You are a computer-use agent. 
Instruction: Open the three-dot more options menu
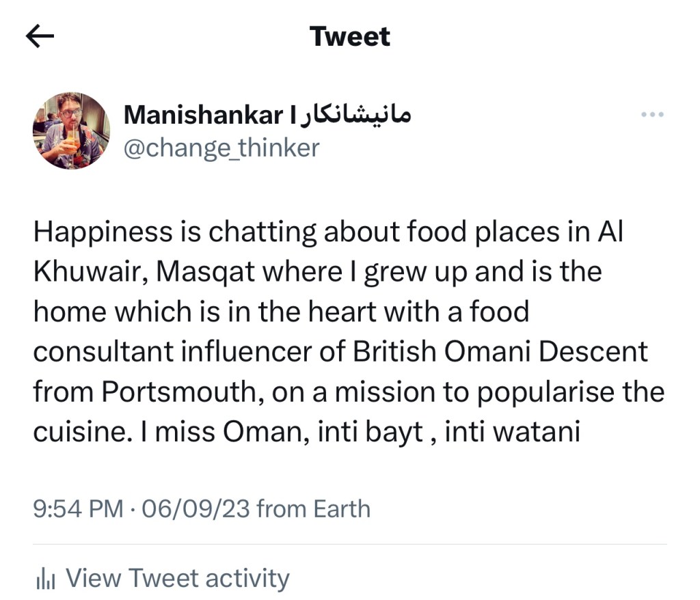(653, 115)
